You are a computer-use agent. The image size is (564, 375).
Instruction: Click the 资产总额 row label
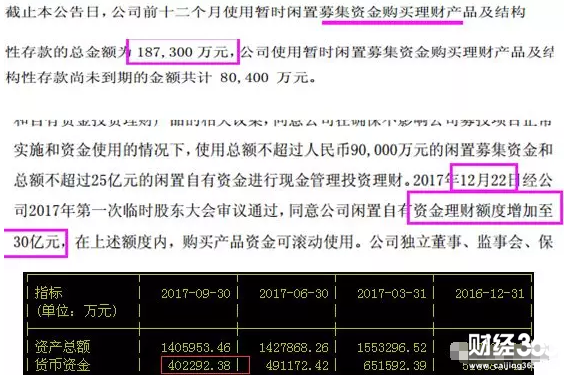[63, 347]
